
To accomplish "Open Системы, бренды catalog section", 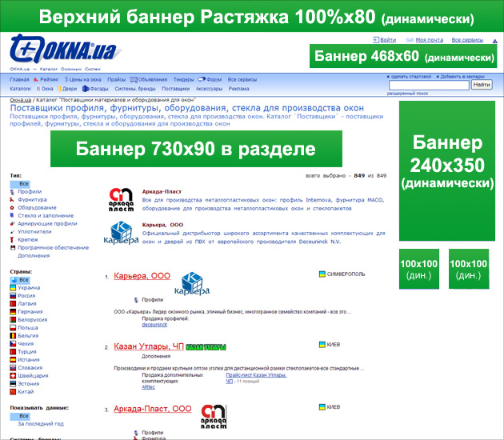I will [135, 89].
